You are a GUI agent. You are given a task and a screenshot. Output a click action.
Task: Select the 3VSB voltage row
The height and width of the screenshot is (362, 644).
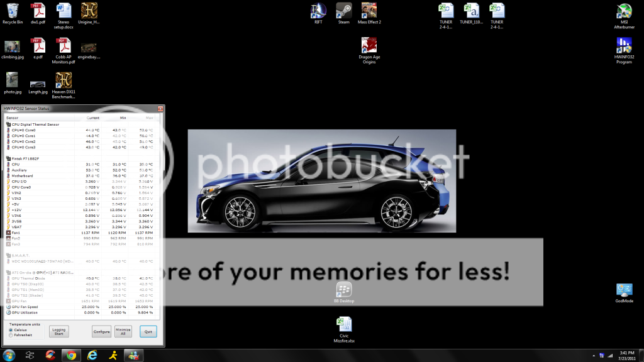[x=80, y=221]
